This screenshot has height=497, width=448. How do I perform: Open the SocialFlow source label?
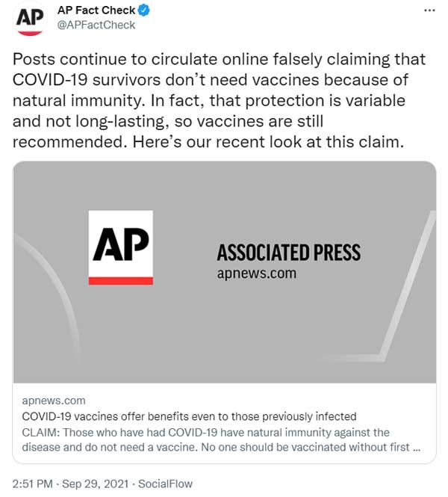[x=165, y=484]
